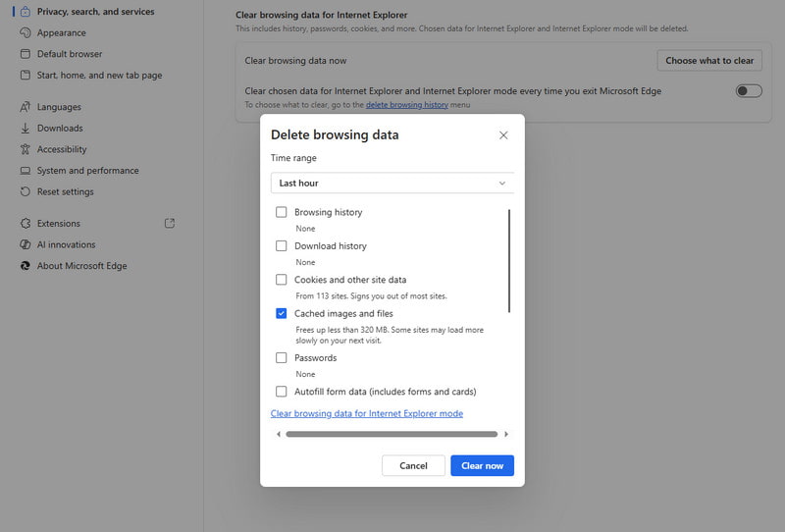
Task: Open AI innovations settings
Action: 66,244
